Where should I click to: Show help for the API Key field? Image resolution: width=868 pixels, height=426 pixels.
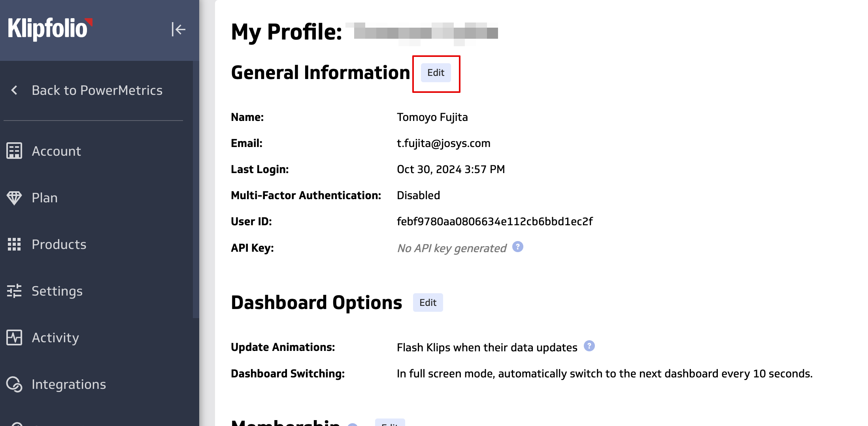coord(518,247)
